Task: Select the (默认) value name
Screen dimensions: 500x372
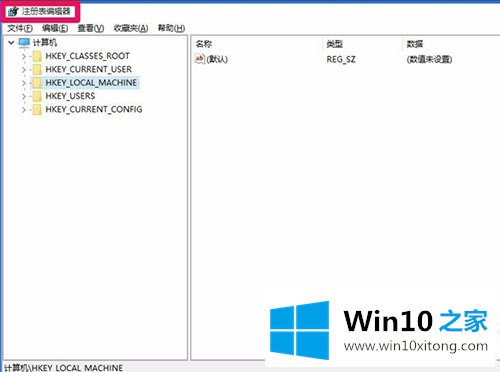Action: [x=217, y=60]
